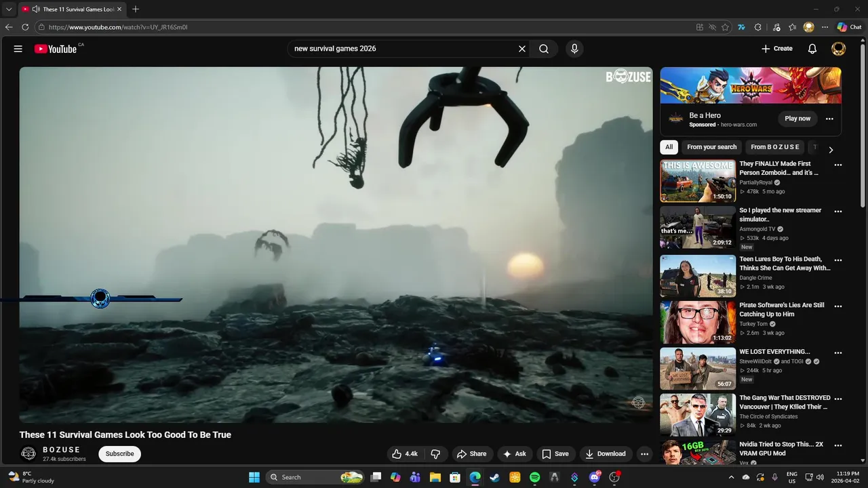Select the From your search chip
Viewport: 868px width, 488px height.
[x=711, y=147]
